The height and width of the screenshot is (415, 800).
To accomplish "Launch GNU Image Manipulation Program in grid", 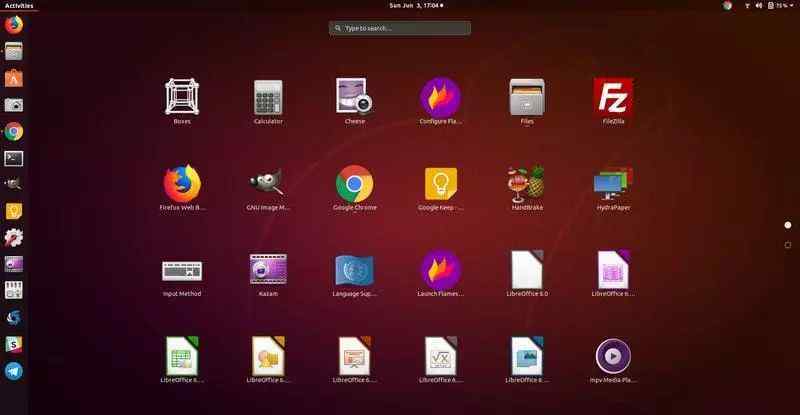I will tap(268, 187).
